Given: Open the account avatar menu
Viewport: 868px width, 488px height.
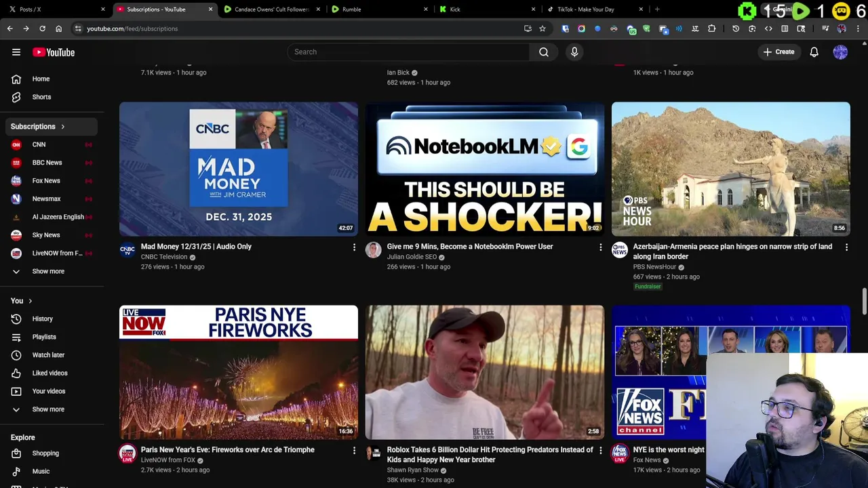Looking at the screenshot, I should (x=840, y=52).
